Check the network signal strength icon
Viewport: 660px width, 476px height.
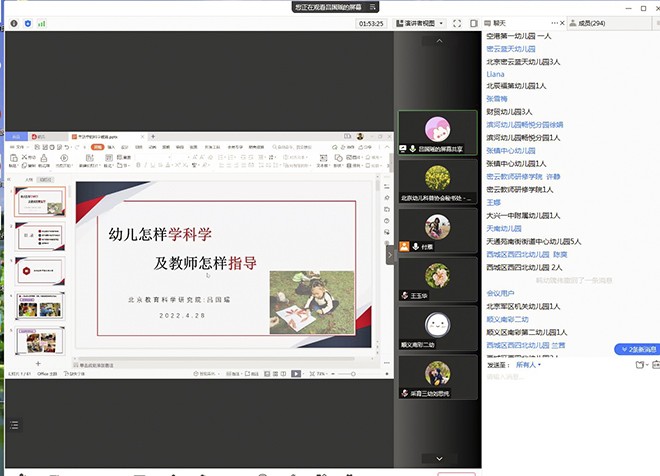coord(42,22)
